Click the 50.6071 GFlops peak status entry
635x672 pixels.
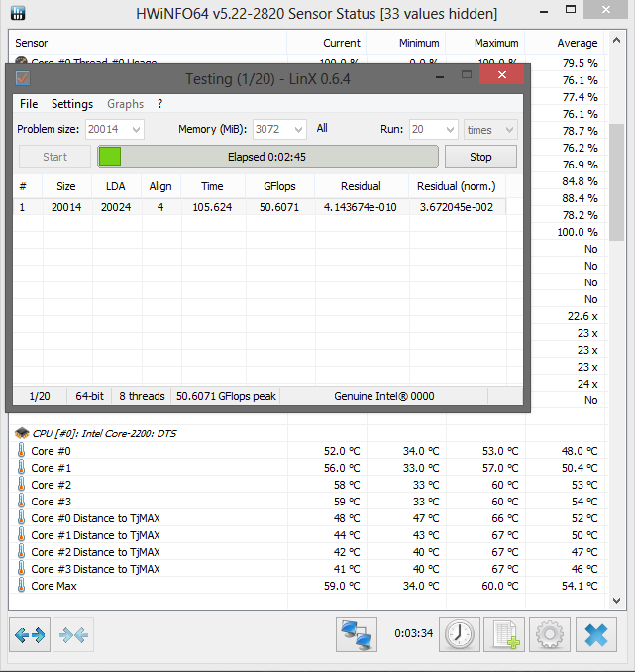[x=226, y=396]
